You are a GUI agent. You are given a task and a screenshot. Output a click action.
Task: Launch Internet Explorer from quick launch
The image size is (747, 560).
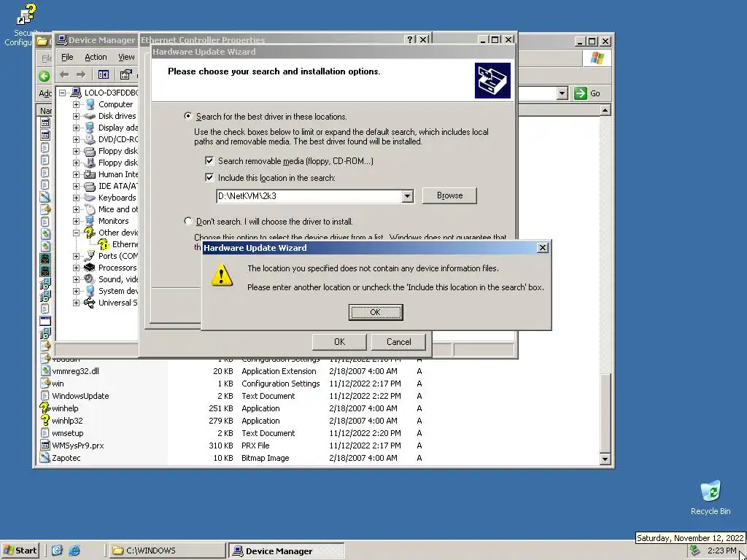(x=74, y=551)
